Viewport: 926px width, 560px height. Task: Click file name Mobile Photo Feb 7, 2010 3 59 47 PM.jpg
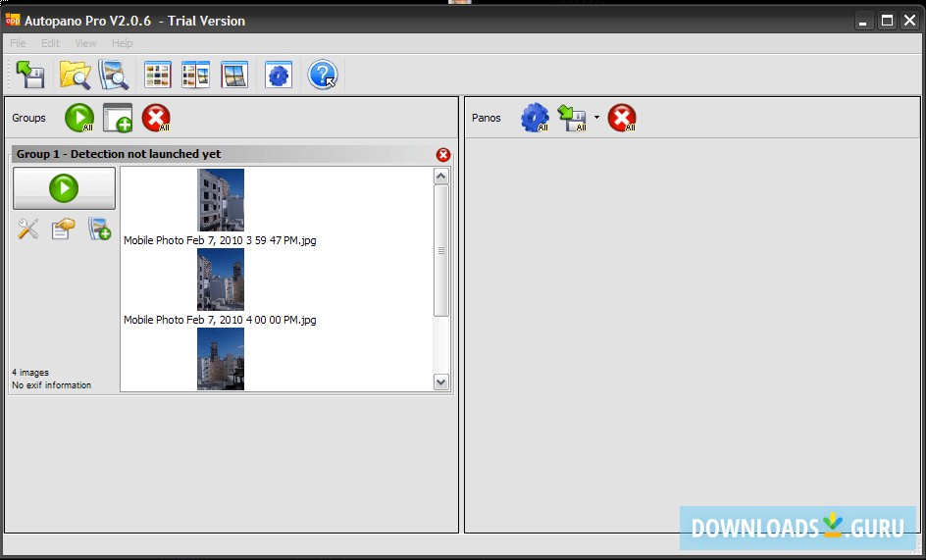220,240
